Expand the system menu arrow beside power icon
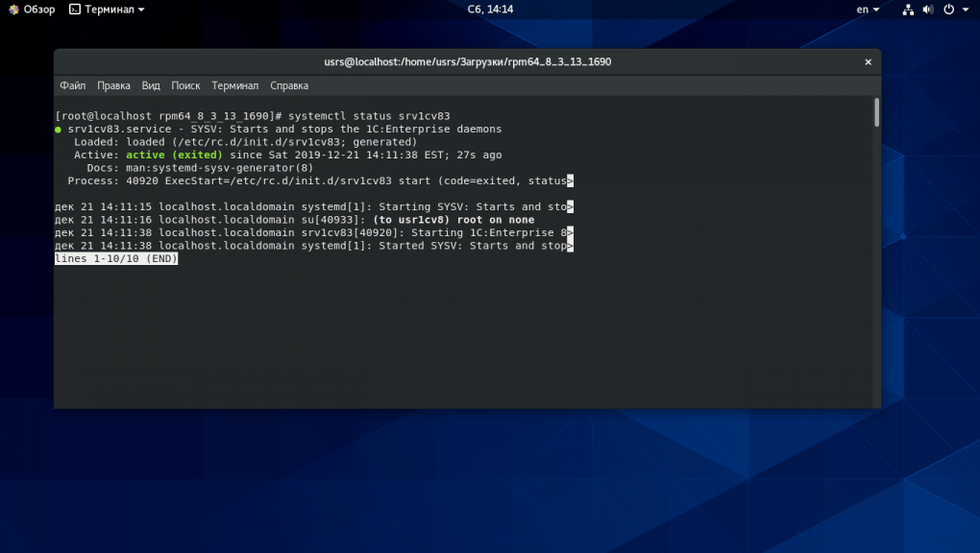 tap(964, 10)
